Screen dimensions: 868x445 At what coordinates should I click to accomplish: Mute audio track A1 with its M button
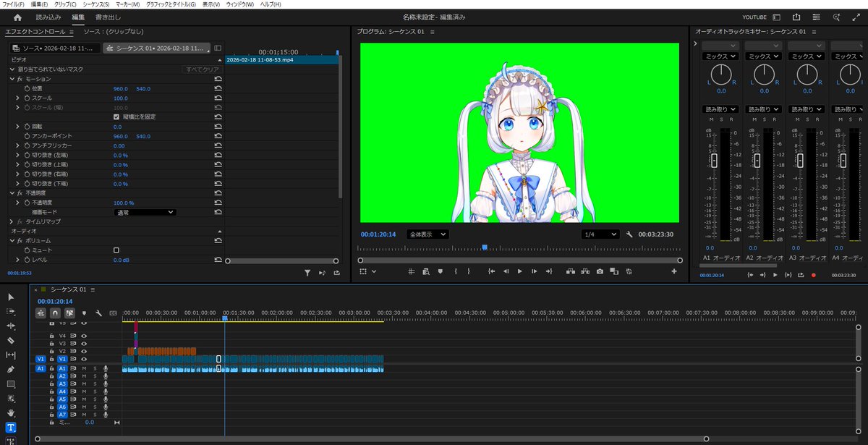pos(85,368)
